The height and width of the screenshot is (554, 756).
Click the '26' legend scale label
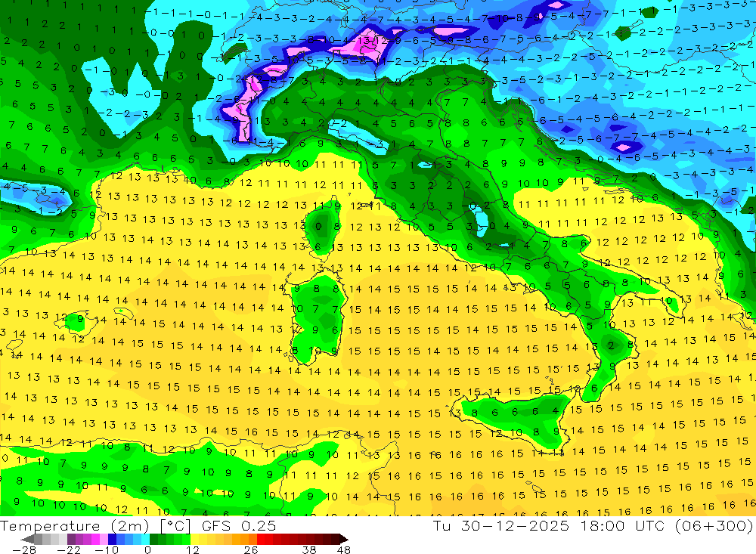point(251,550)
